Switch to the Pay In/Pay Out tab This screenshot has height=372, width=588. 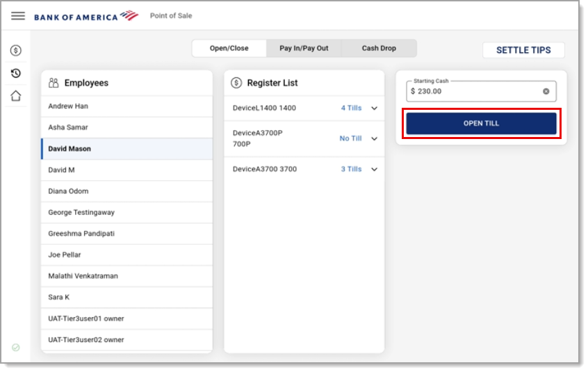click(x=304, y=49)
